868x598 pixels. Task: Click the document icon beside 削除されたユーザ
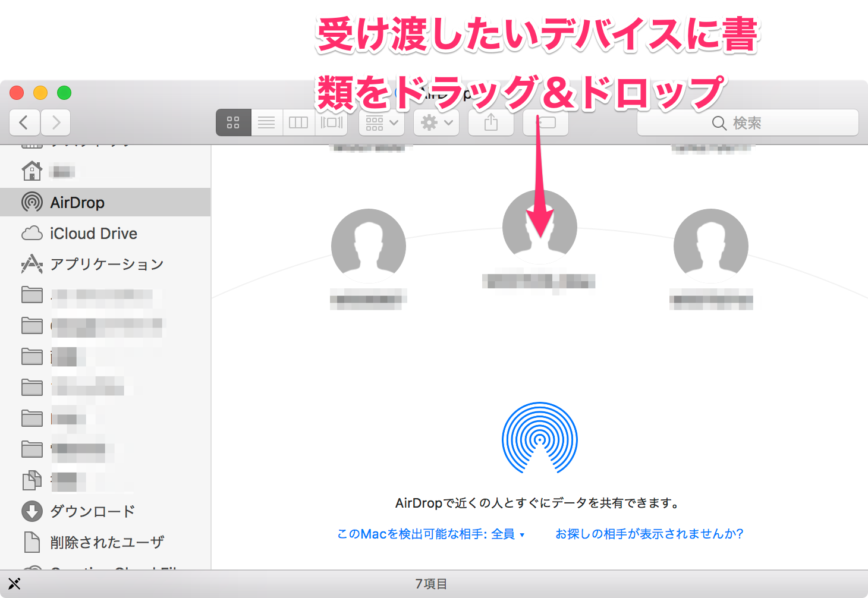pos(32,542)
